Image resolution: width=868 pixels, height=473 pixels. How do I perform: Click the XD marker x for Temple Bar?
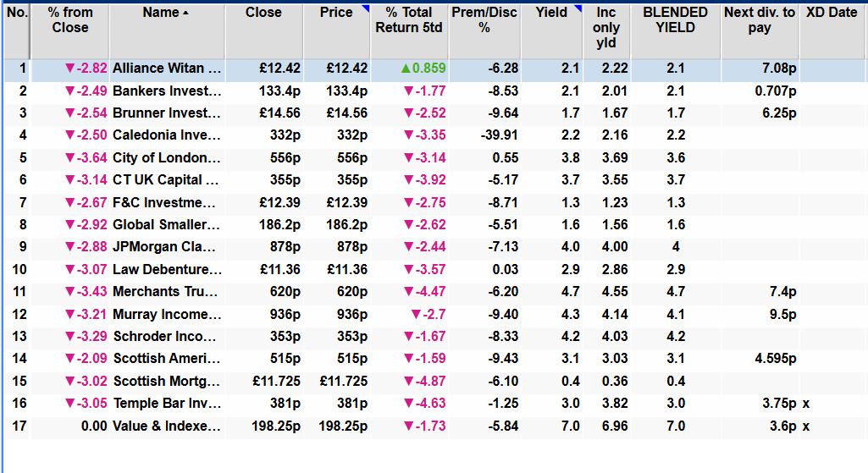pyautogui.click(x=806, y=404)
